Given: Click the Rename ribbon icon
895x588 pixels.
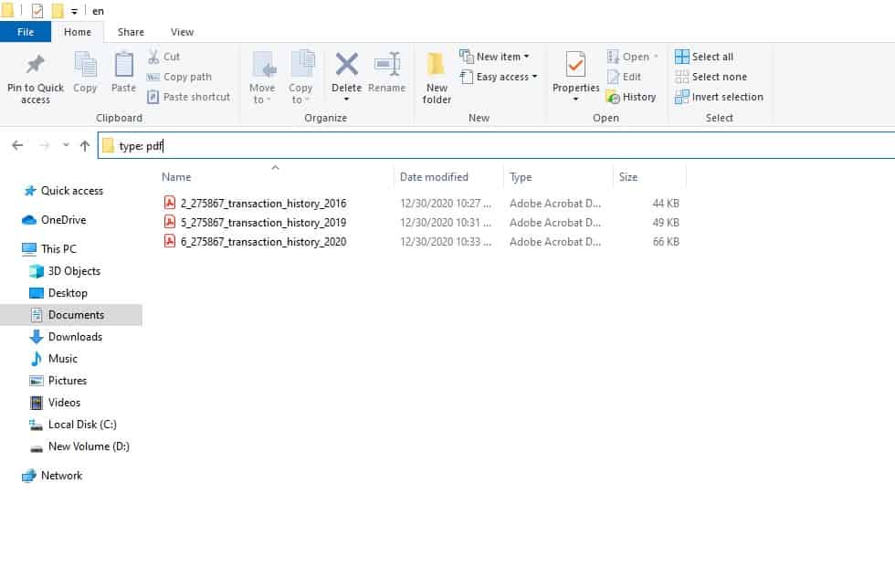Looking at the screenshot, I should tap(386, 66).
